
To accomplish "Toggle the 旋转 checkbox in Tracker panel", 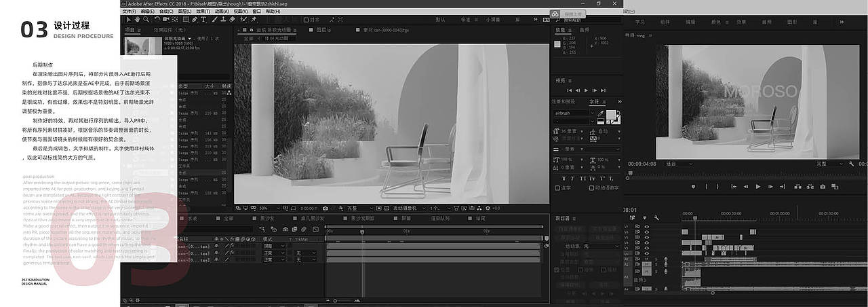I will coord(580,270).
